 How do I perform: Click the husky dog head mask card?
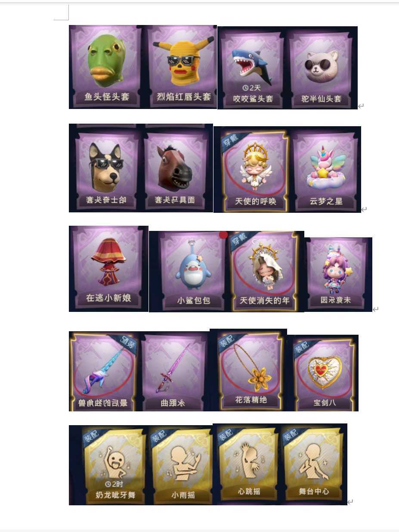coord(107,169)
